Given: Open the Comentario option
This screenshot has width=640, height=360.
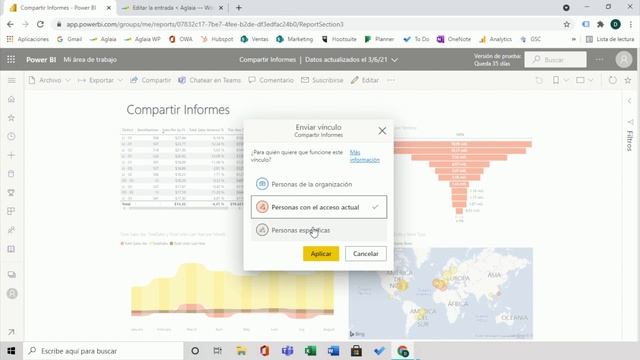Looking at the screenshot, I should point(271,80).
